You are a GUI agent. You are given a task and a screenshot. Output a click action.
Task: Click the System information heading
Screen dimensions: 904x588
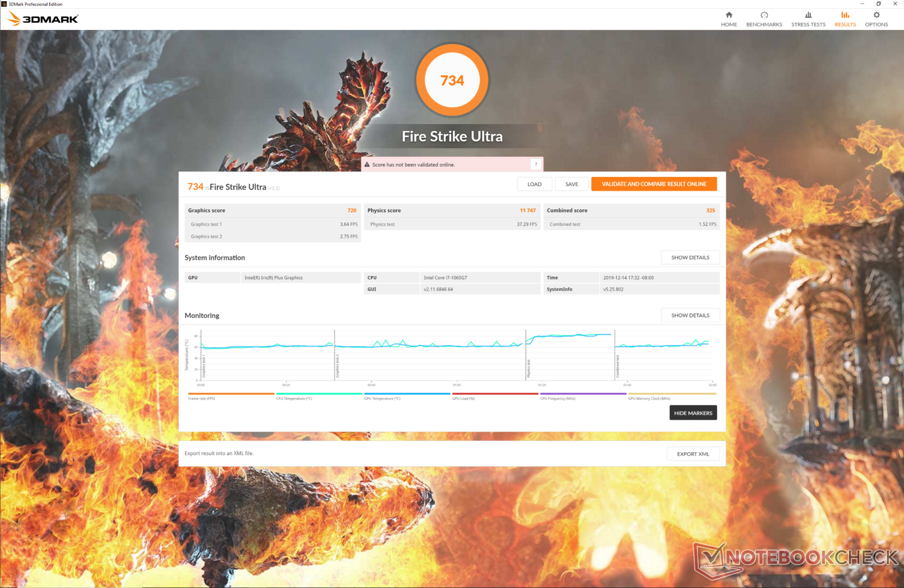click(x=215, y=258)
